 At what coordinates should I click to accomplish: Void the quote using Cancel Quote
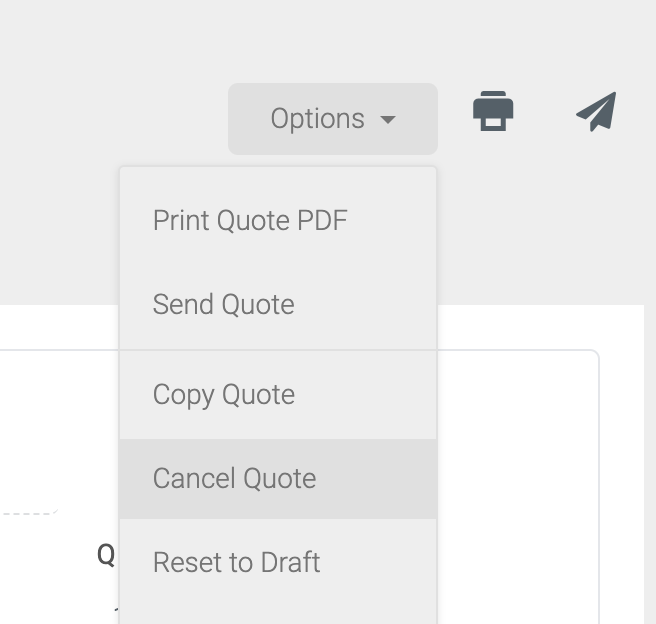coord(235,478)
